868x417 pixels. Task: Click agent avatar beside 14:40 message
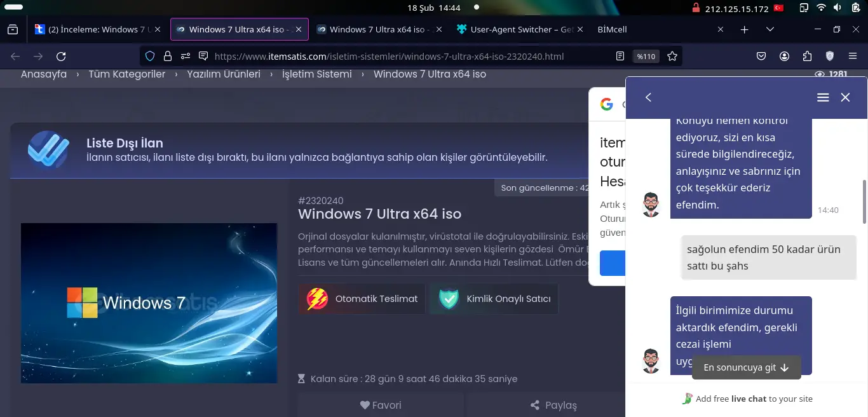click(x=651, y=205)
